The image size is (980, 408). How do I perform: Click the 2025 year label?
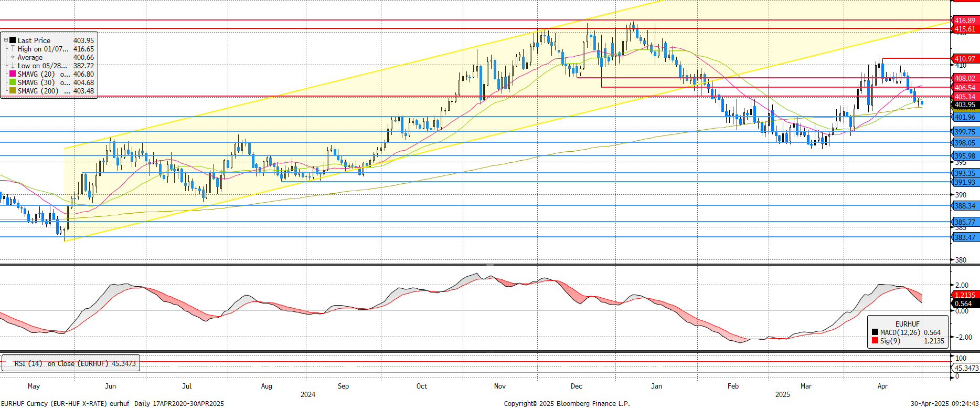782,394
